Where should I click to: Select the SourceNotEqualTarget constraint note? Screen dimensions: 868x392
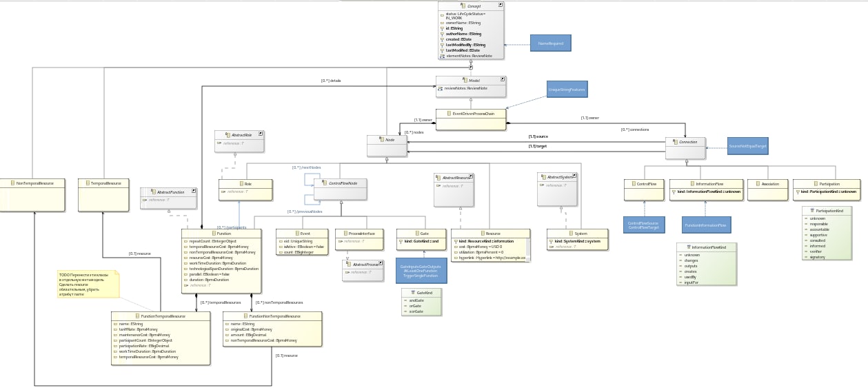[747, 145]
